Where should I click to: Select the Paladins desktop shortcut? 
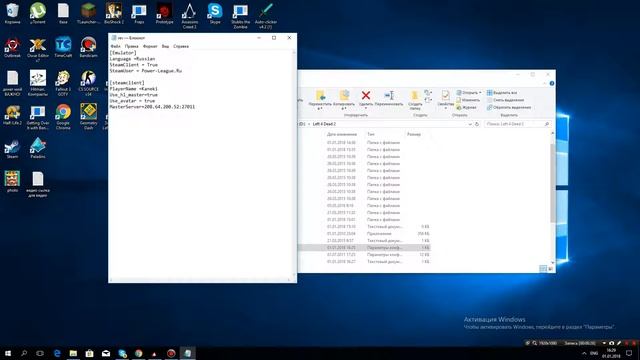pyautogui.click(x=38, y=148)
